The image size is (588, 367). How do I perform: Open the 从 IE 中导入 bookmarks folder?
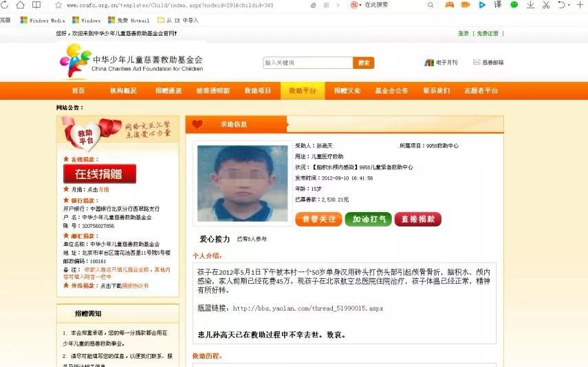(177, 20)
